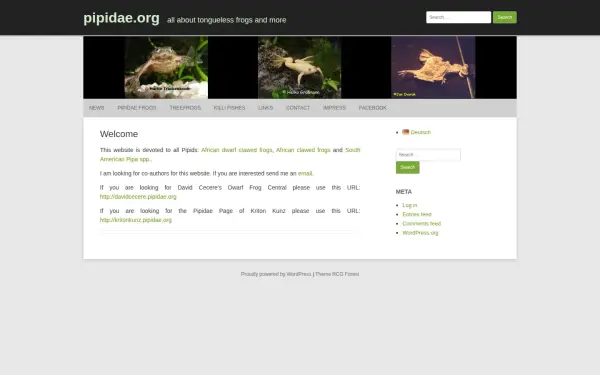600x375 pixels.
Task: Click the green header Search button
Action: tap(504, 17)
